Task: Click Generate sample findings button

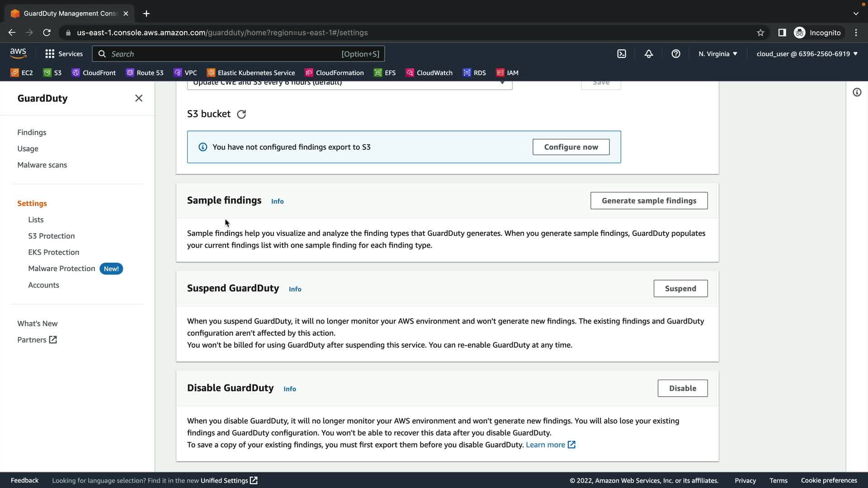Action: (x=649, y=201)
